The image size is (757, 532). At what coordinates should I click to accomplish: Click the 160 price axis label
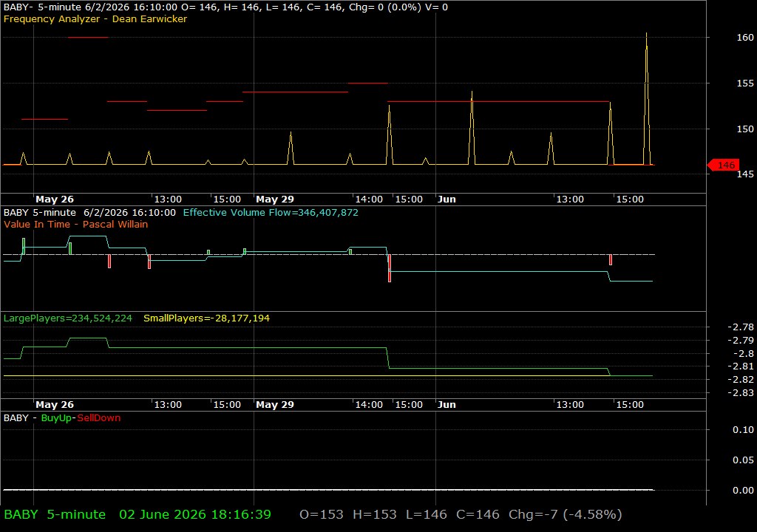click(x=745, y=37)
